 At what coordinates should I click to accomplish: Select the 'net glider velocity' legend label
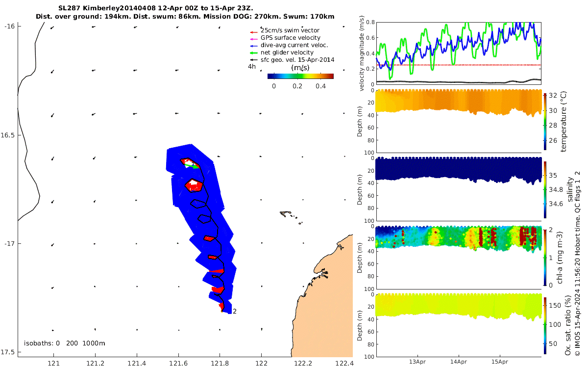(287, 53)
